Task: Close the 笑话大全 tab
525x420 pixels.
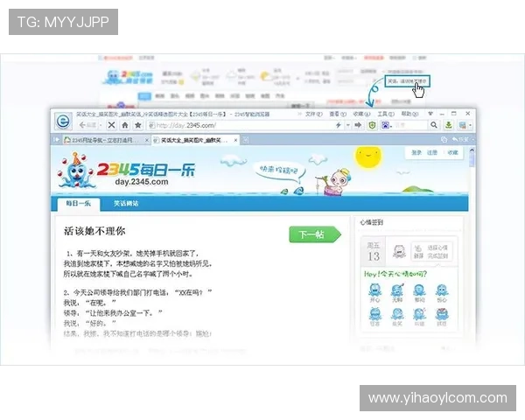Action: 235,140
